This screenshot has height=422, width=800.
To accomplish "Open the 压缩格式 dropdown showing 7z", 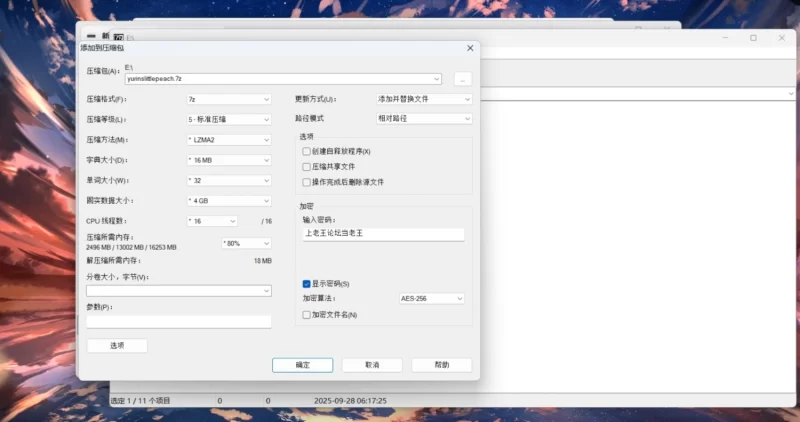I will (x=228, y=99).
